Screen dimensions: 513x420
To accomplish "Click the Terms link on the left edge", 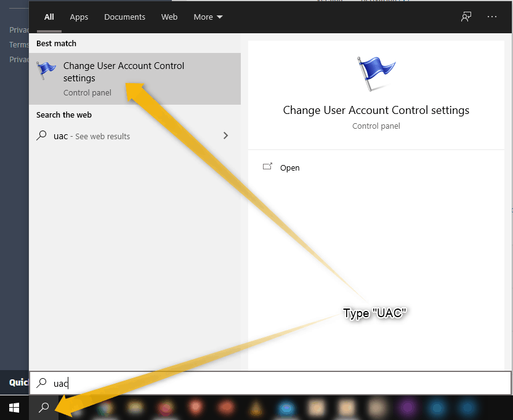I will (x=18, y=44).
